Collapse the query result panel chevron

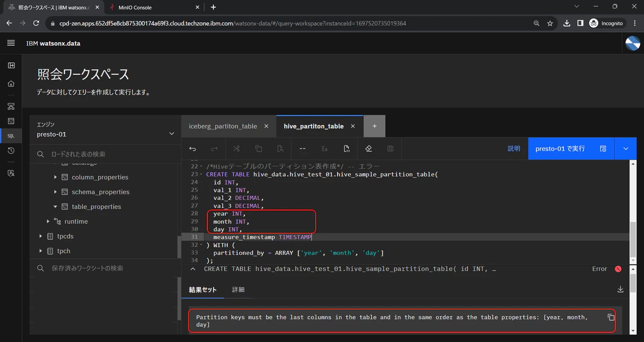tap(193, 269)
